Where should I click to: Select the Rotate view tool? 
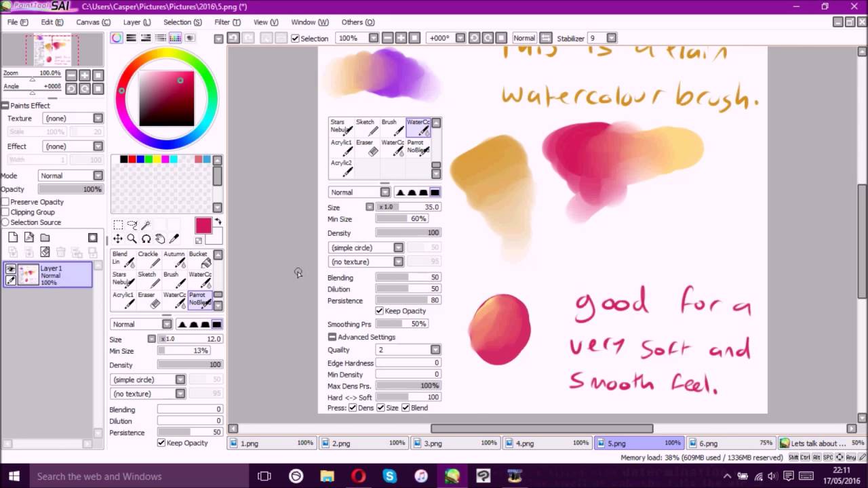[146, 239]
